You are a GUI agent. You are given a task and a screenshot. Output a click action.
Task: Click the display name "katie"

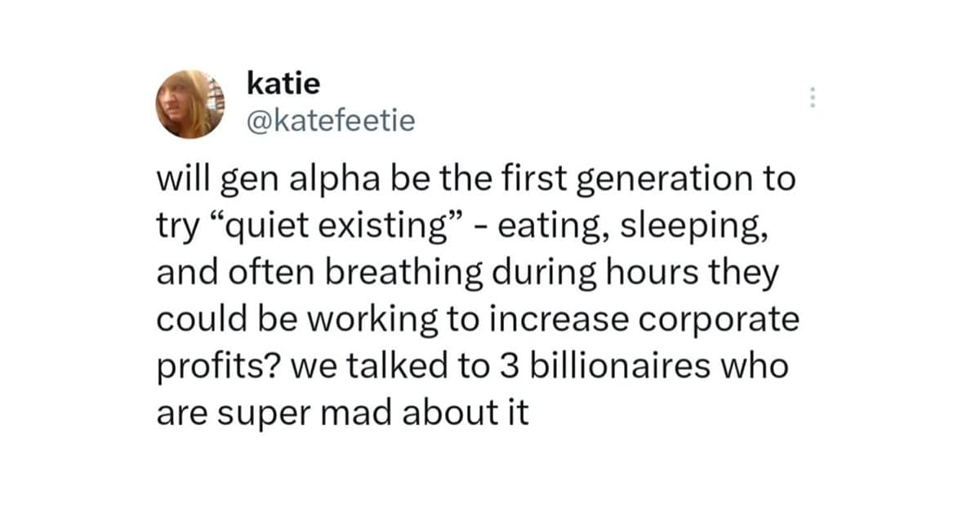[x=283, y=83]
